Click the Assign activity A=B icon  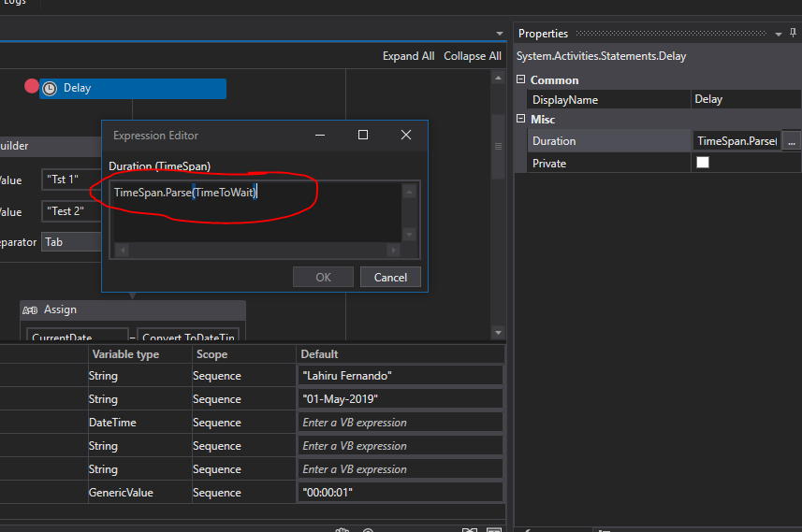coord(30,310)
